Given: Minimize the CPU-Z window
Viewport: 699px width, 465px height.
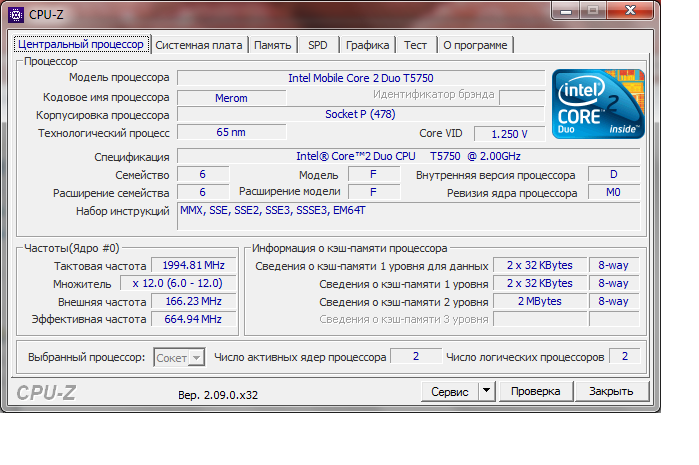Looking at the screenshot, I should [x=566, y=11].
